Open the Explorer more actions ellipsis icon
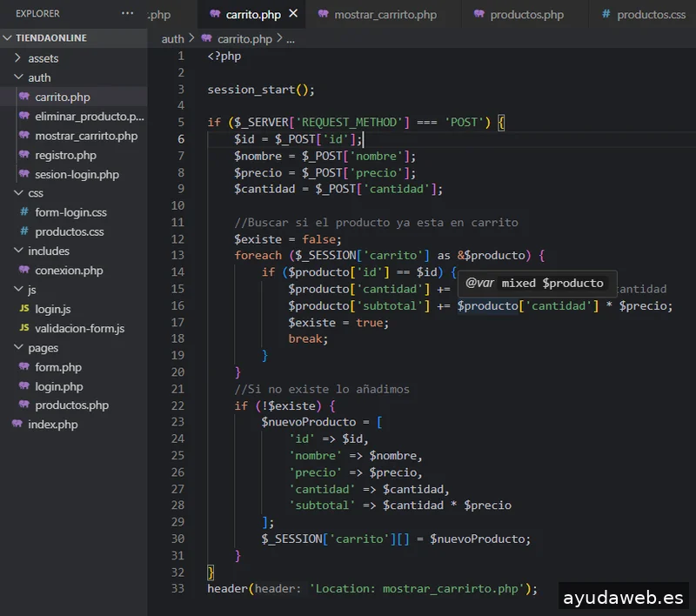Viewport: 696px width, 616px height. coord(127,14)
